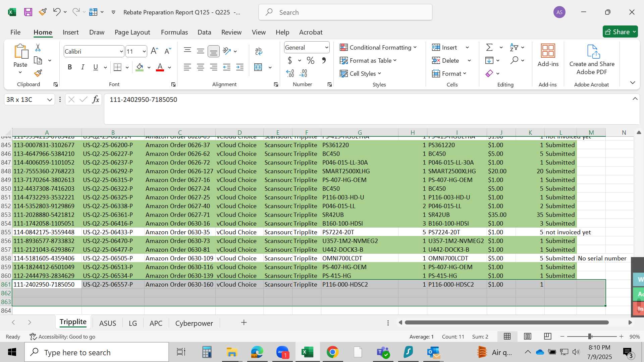Click the Windows taskbar search box
Image resolution: width=644 pixels, height=362 pixels.
(x=97, y=352)
